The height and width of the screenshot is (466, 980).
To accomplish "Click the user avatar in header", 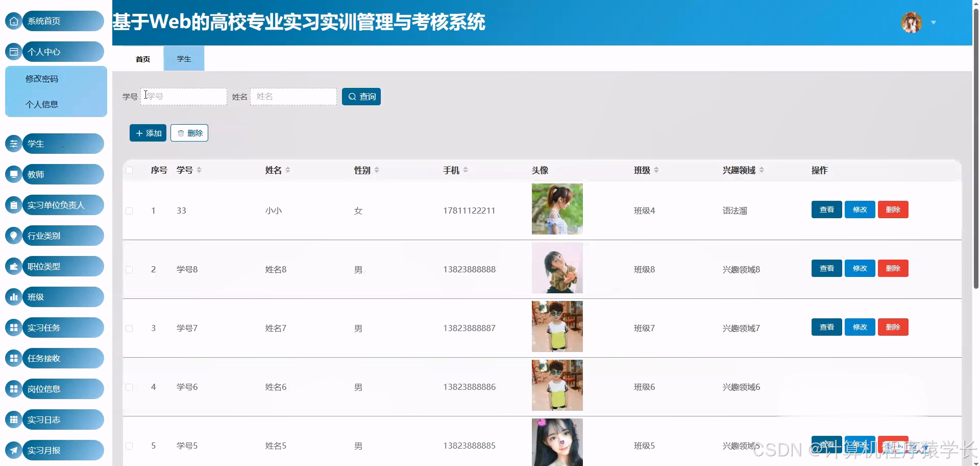I will tap(912, 22).
